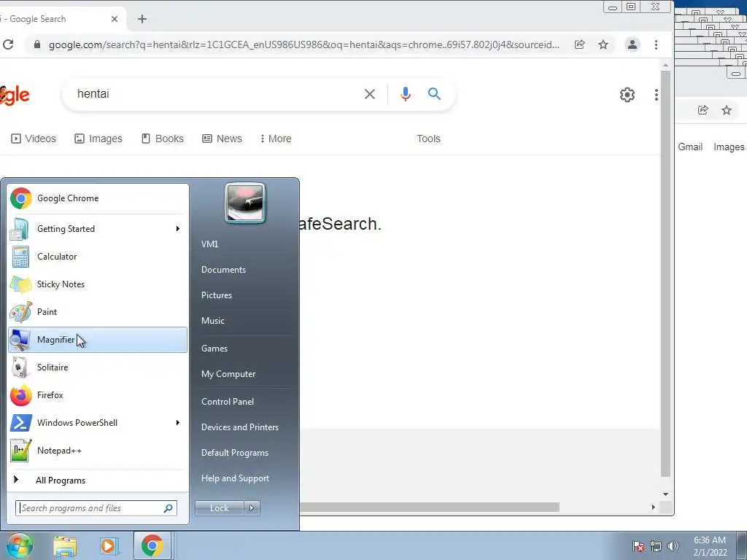Click Google search magnifier button
The height and width of the screenshot is (560, 747).
coord(434,93)
